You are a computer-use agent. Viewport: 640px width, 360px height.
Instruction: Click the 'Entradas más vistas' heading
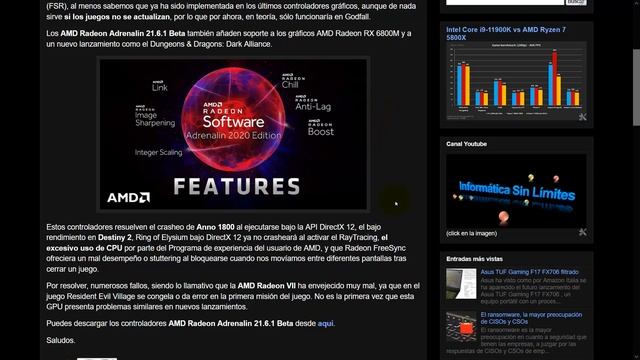474,259
